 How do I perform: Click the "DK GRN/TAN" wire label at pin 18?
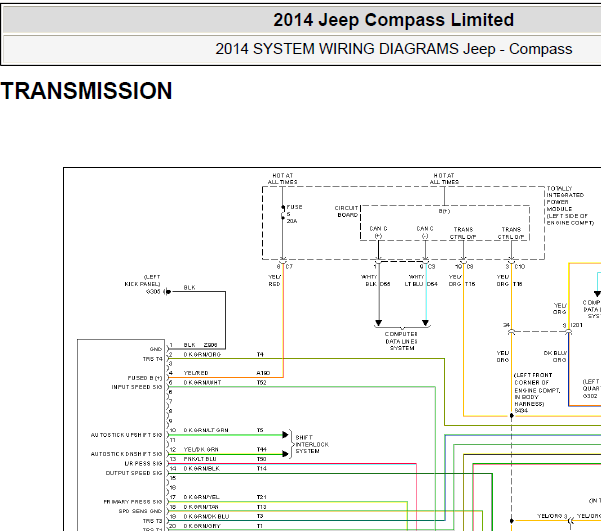200,507
